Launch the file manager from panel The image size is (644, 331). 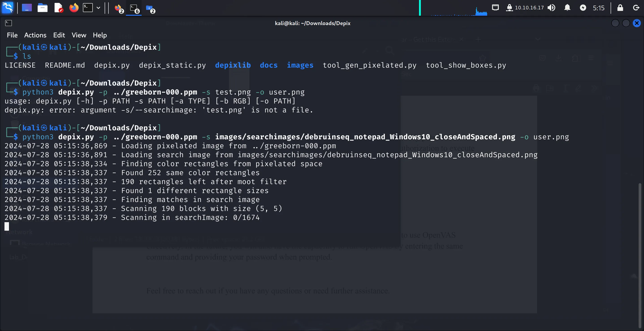43,8
